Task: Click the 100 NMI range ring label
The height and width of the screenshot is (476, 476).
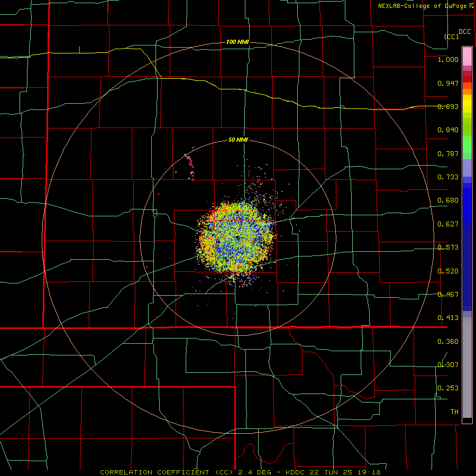Action: [237, 42]
